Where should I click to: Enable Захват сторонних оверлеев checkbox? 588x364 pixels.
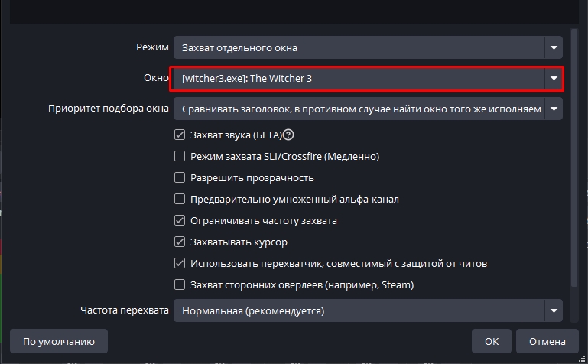click(180, 285)
